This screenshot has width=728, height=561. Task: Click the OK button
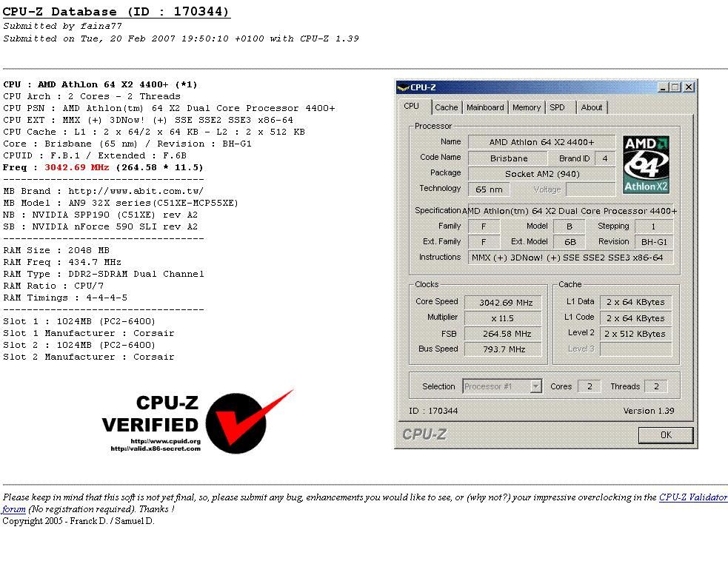pos(666,434)
